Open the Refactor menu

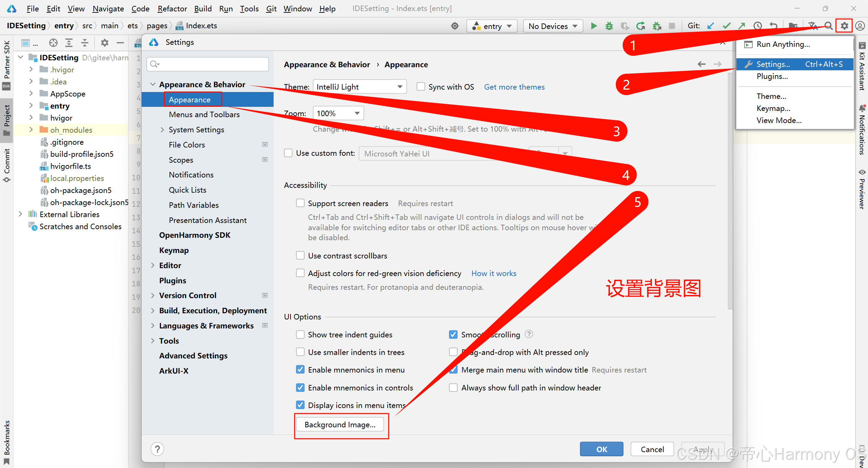tap(172, 9)
